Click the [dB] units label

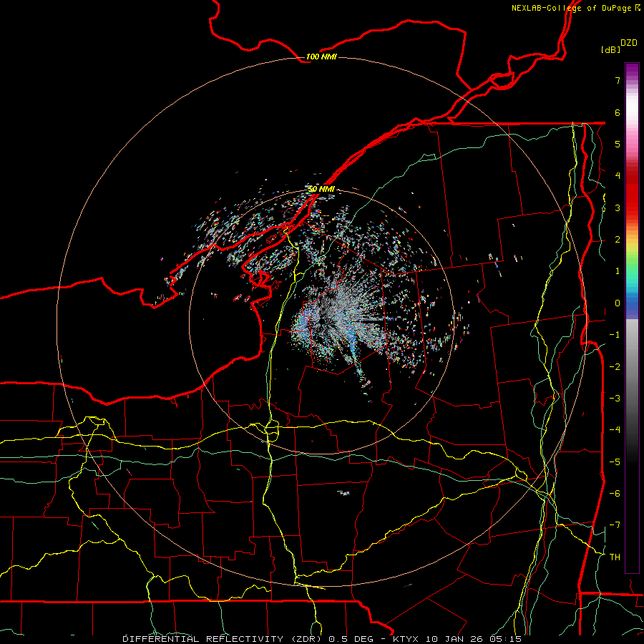tap(611, 49)
